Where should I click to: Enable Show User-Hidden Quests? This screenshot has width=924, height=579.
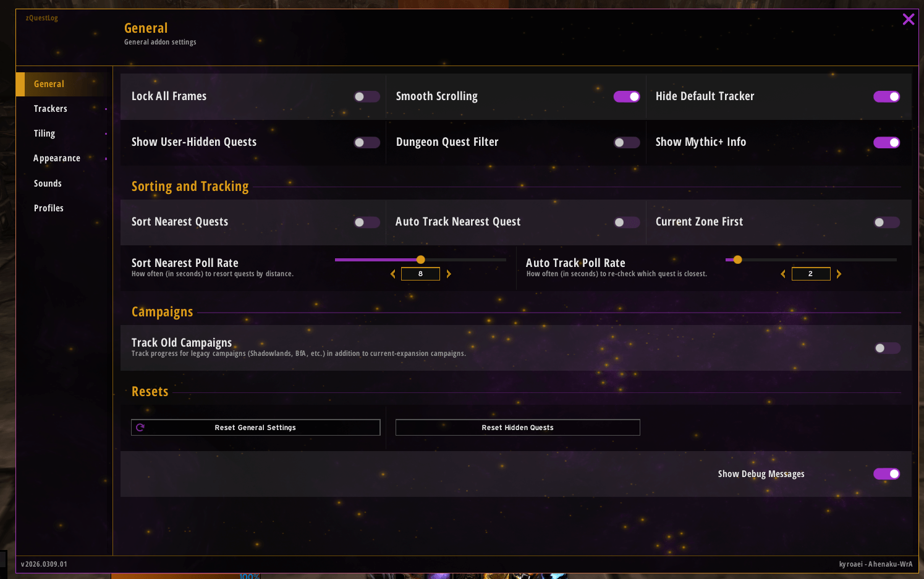367,142
